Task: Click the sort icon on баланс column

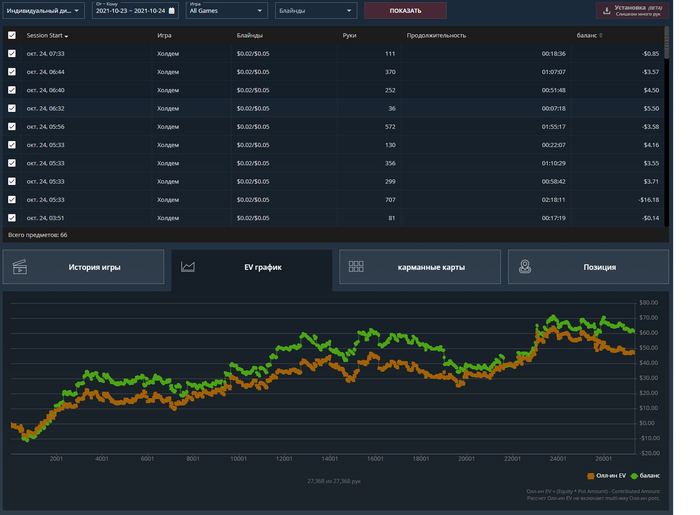Action: pyautogui.click(x=601, y=35)
